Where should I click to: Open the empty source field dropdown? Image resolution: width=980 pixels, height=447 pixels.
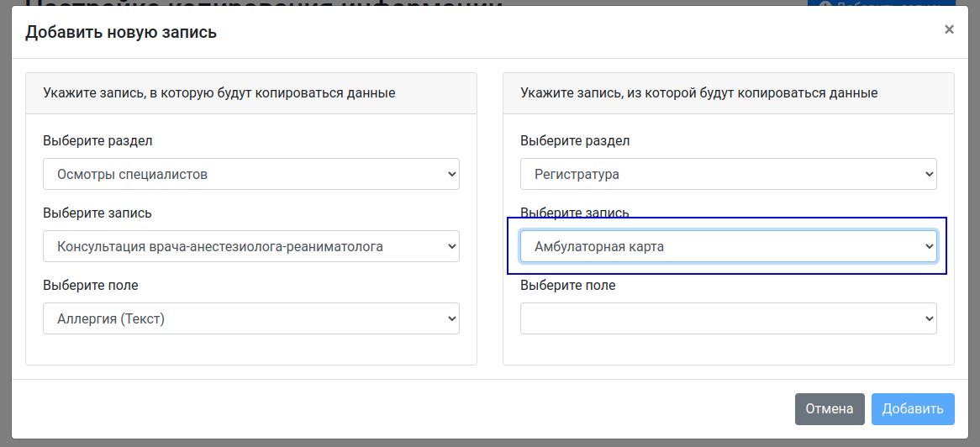click(728, 318)
